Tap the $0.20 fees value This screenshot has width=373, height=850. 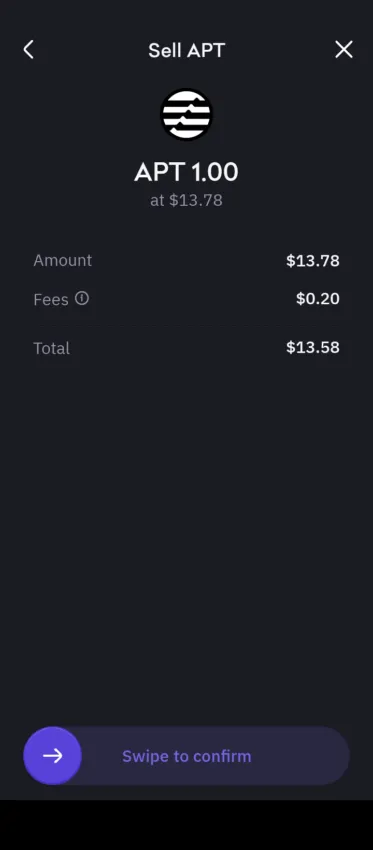coord(318,299)
